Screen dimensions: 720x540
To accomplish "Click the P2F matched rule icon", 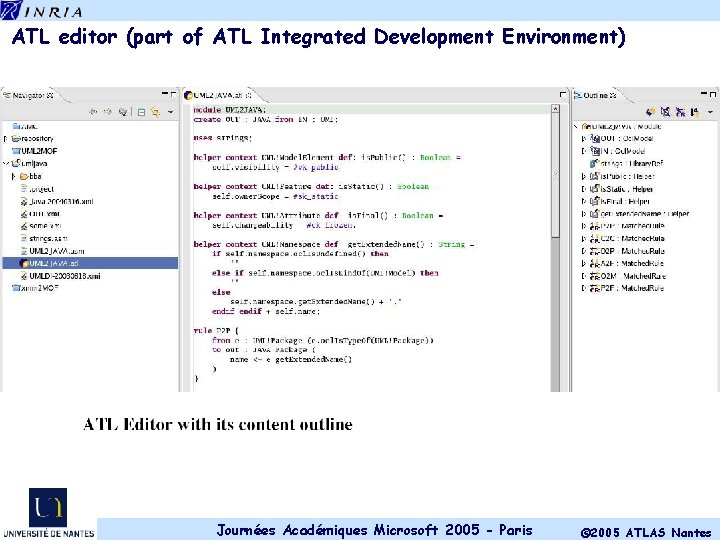I will point(595,288).
